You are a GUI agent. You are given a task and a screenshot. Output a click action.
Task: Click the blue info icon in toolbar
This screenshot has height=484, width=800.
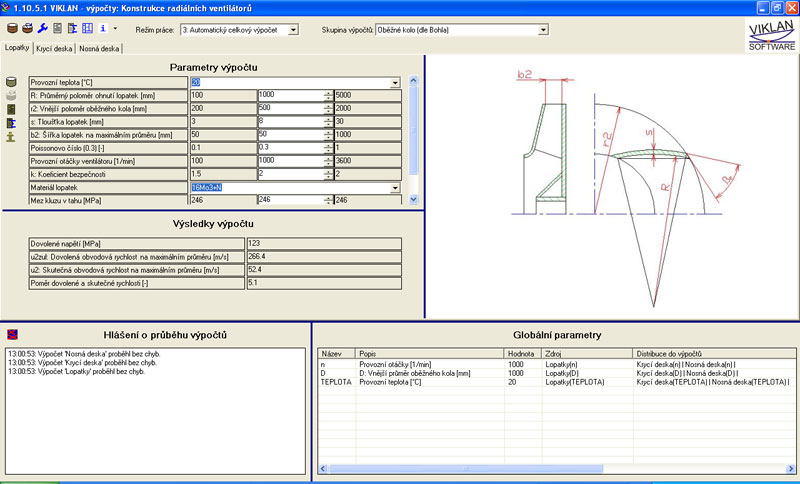pyautogui.click(x=102, y=28)
